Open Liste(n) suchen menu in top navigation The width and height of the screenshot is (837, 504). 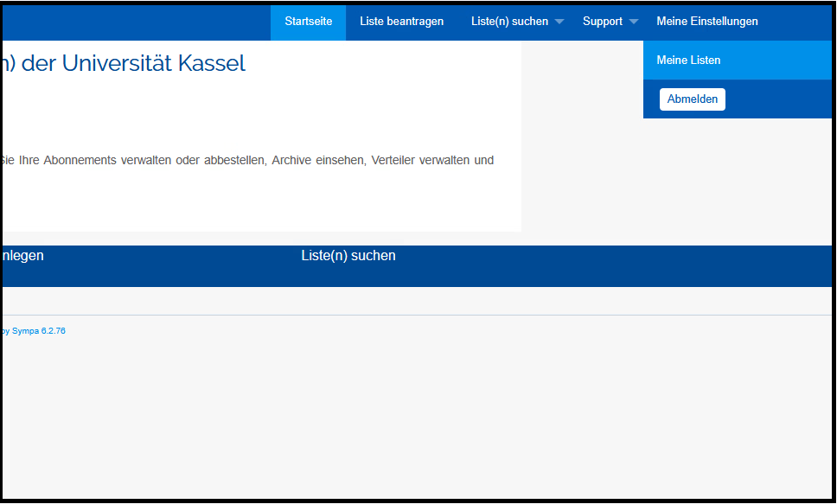(x=509, y=22)
